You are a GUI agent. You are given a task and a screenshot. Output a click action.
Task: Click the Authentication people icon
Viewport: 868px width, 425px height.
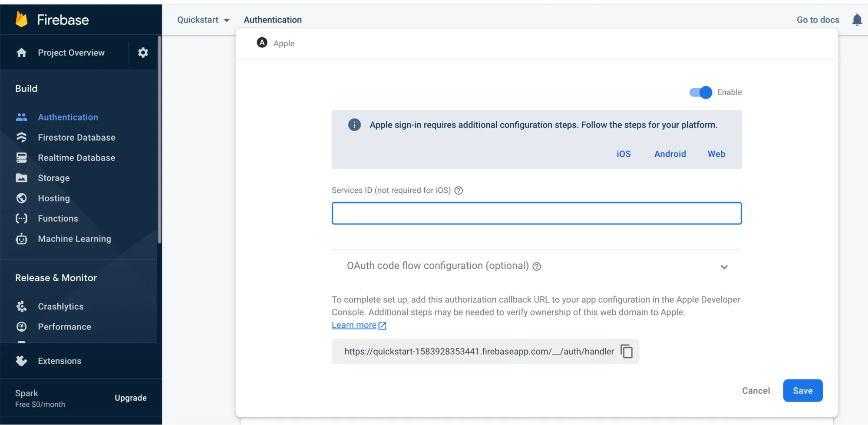tap(21, 117)
